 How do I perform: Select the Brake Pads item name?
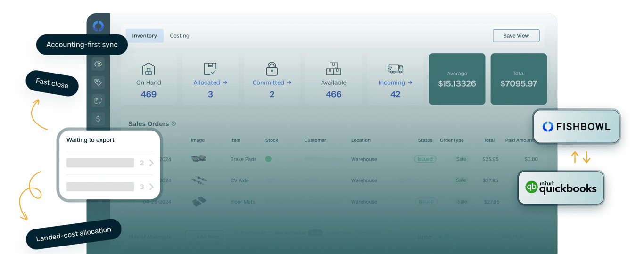243,159
